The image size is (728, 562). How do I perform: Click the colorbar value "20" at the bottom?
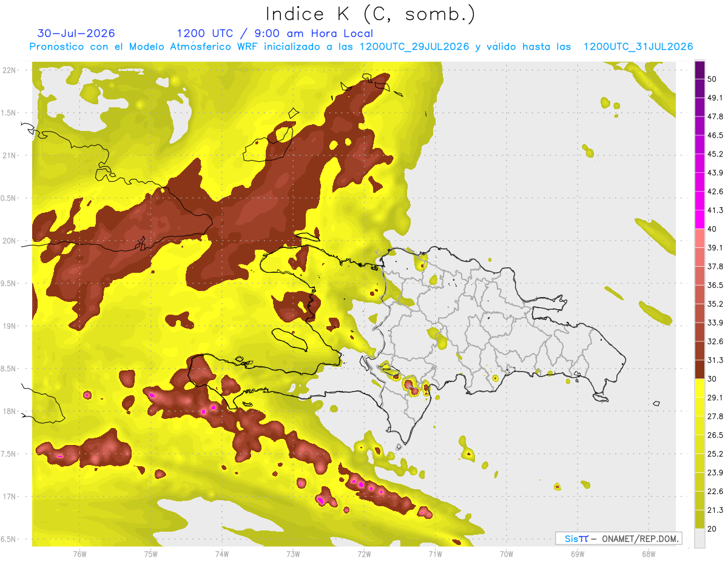pos(712,529)
